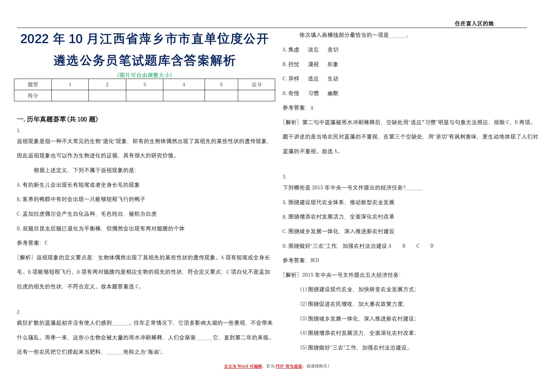This screenshot has width=555, height=392.
Task: Click option 'D.双翅目昆虫后翅已退化为平衡棒'
Action: coord(59,228)
